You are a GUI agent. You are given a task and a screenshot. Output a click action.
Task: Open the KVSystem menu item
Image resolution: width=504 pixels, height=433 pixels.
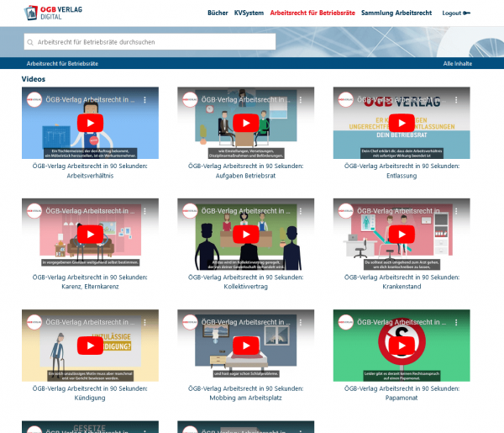(x=249, y=13)
